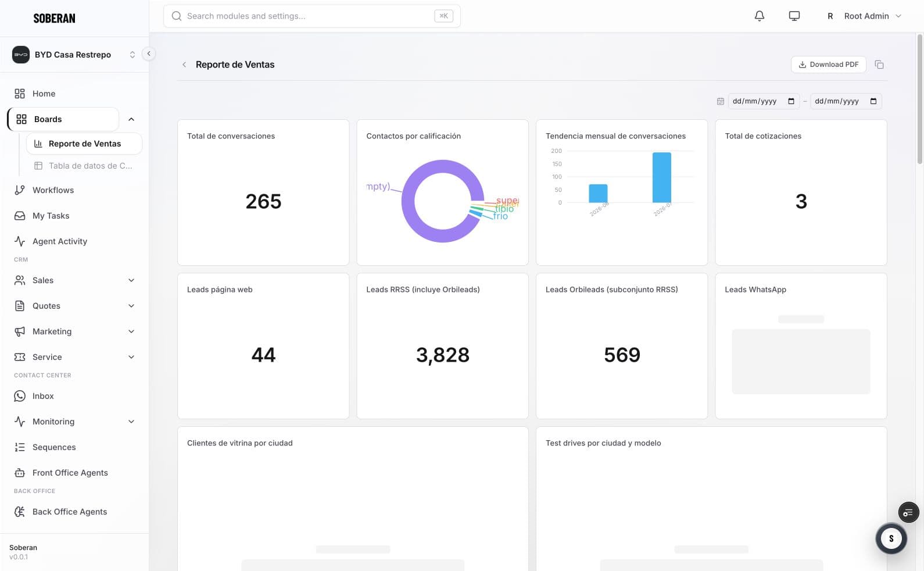Open the BYD Casa Restrepo workspace switcher

(x=74, y=55)
